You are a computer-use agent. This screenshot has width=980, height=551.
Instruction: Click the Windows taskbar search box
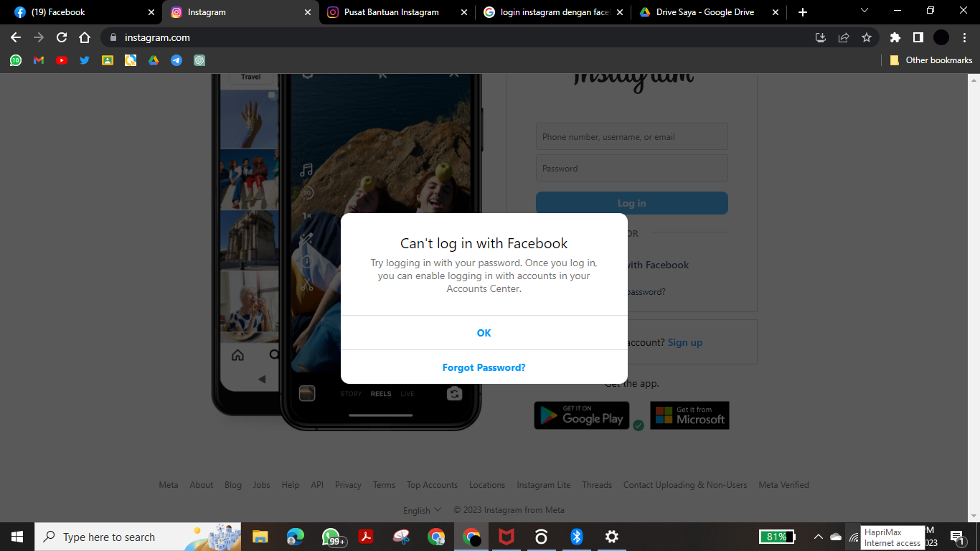tap(138, 537)
